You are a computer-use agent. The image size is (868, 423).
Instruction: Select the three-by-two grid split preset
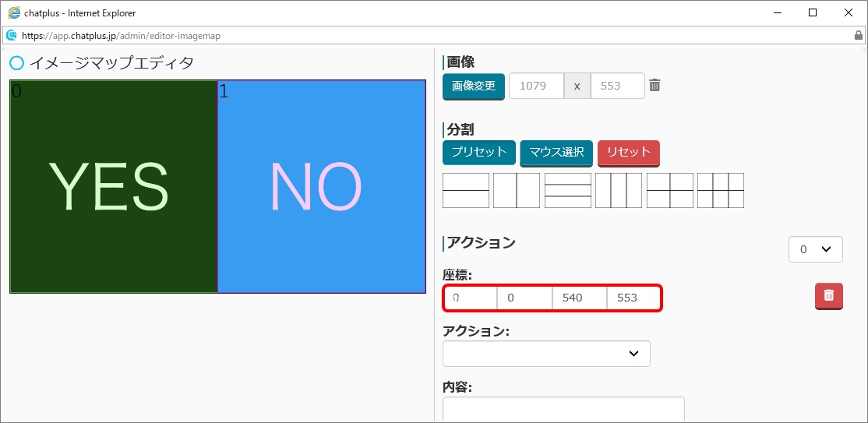[721, 190]
